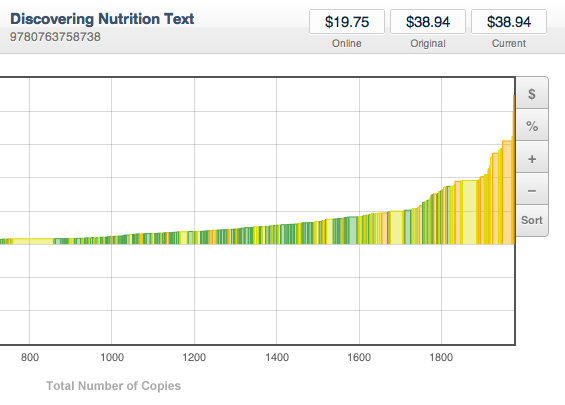Click the 1600 axis label
This screenshot has width=565, height=405.
(x=359, y=357)
